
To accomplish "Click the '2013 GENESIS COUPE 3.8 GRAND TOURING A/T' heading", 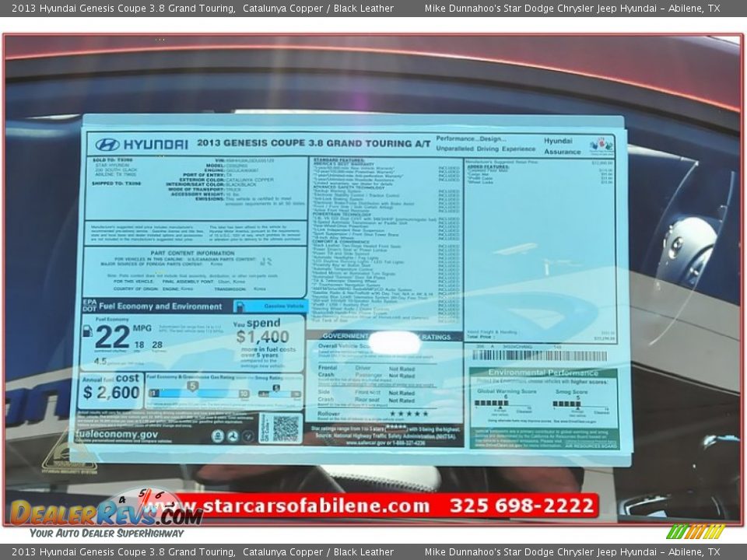I will click(314, 143).
